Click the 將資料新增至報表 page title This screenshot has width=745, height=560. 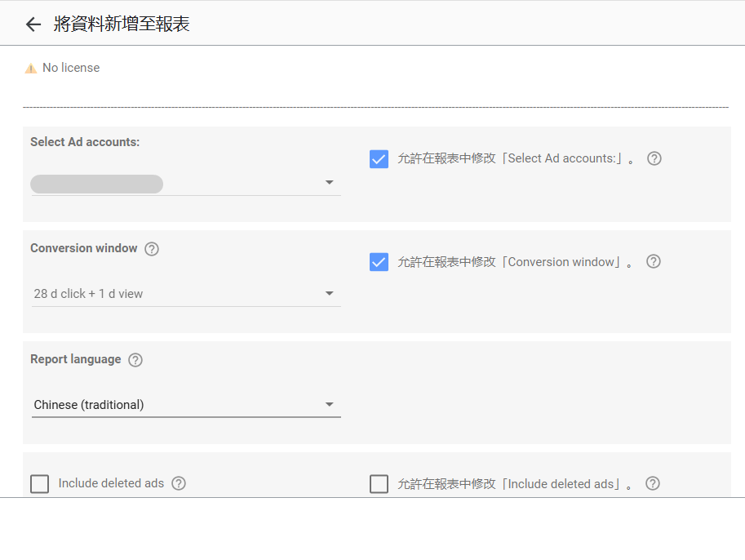[122, 24]
